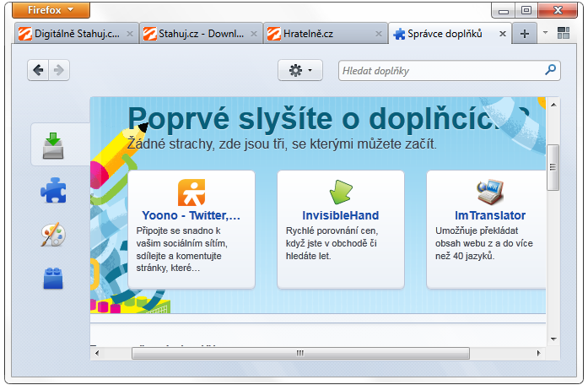The image size is (588, 385).
Task: Click the horizontal scrollbar thumb
Action: click(x=300, y=353)
